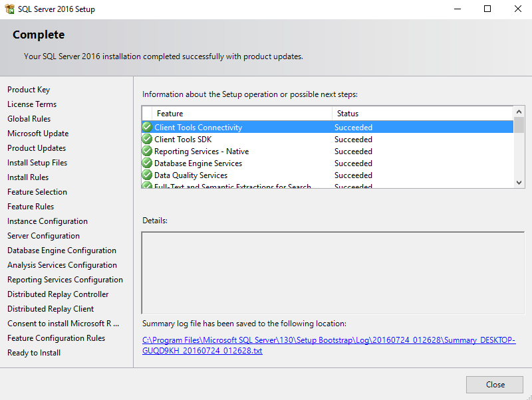Maximize the setup window
The width and height of the screenshot is (532, 400).
pos(487,9)
